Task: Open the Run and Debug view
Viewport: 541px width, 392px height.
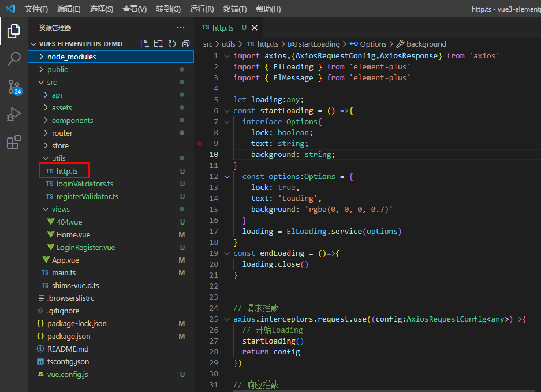Action: coord(14,114)
